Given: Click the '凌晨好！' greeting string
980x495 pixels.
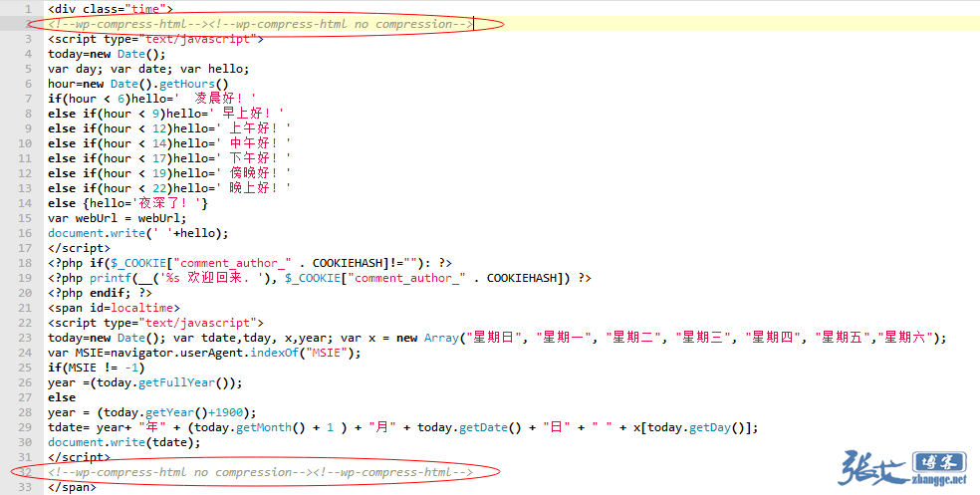Looking at the screenshot, I should 224,99.
